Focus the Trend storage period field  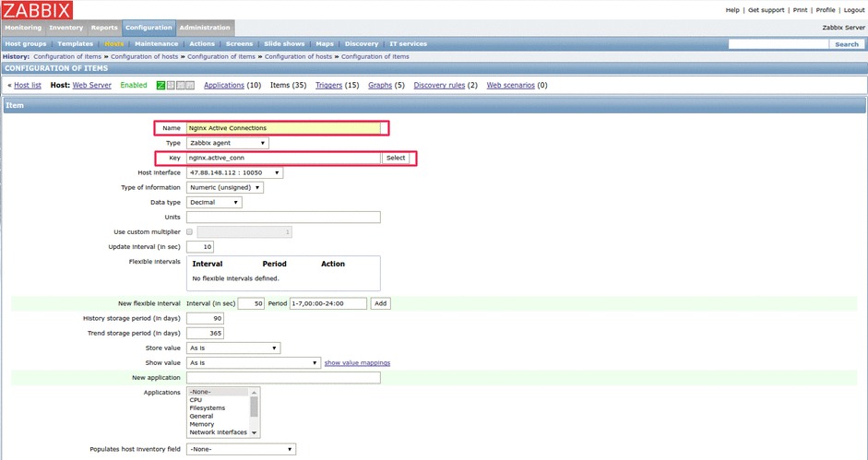tap(205, 333)
